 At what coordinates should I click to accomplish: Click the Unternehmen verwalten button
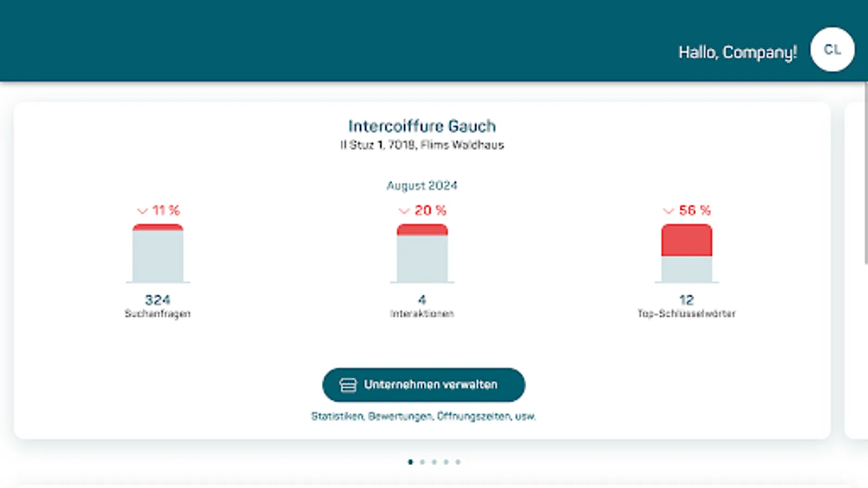(424, 385)
